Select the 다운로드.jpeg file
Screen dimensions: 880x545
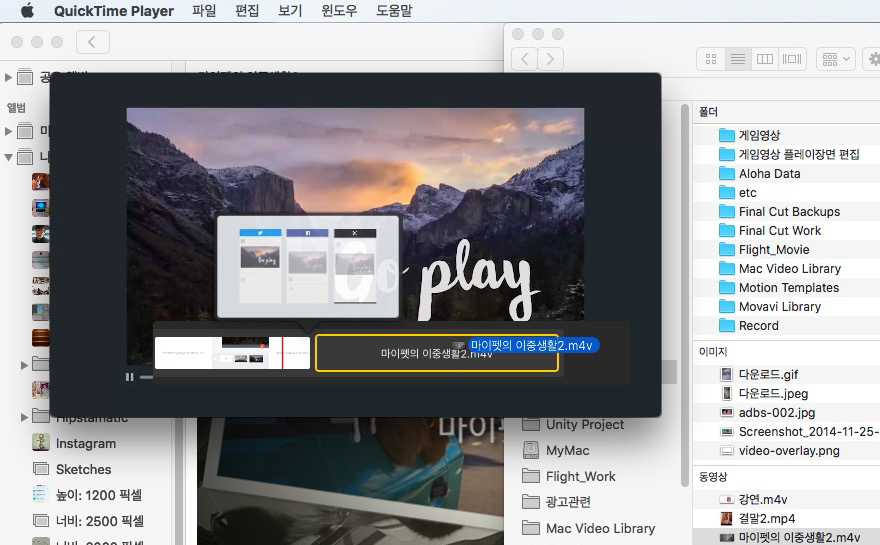tap(773, 393)
